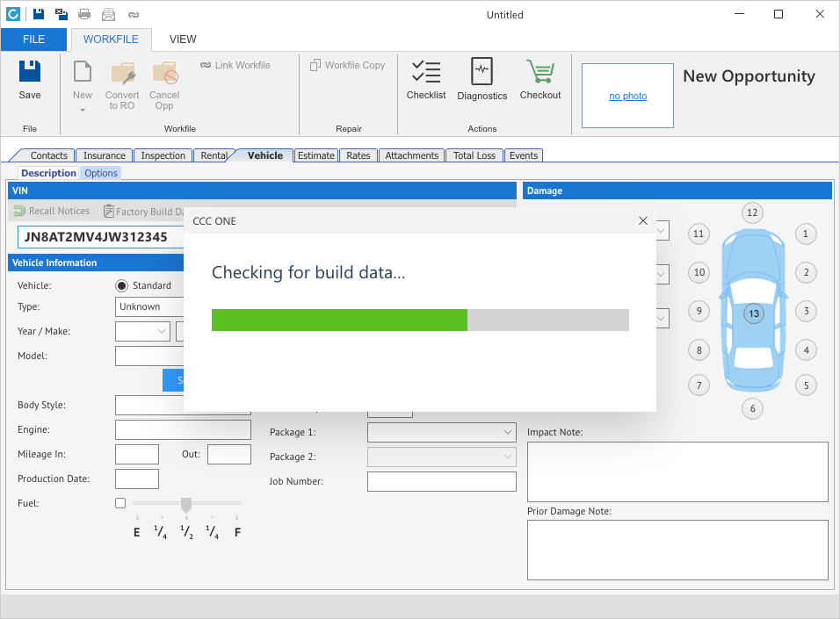Open the Total Loss tab
The height and width of the screenshot is (619, 840).
474,155
